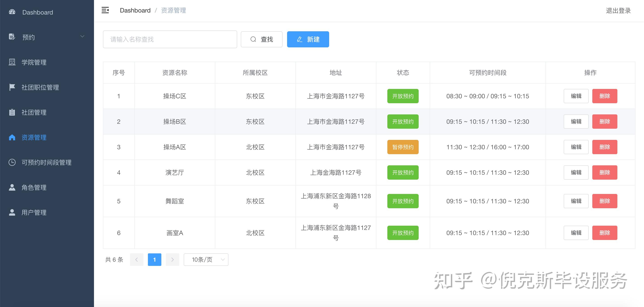Click the 用户管理 user icon
644x307 pixels.
point(12,212)
